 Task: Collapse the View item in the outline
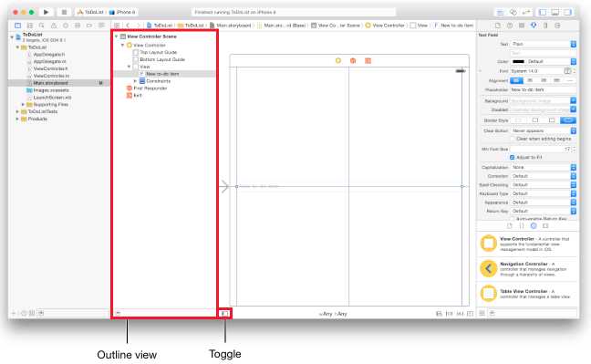pyautogui.click(x=130, y=67)
